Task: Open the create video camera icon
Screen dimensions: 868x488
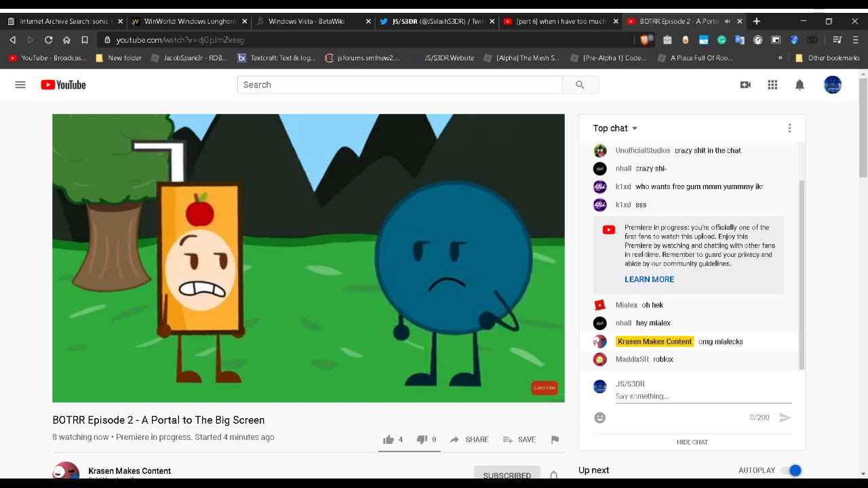Action: 745,85
